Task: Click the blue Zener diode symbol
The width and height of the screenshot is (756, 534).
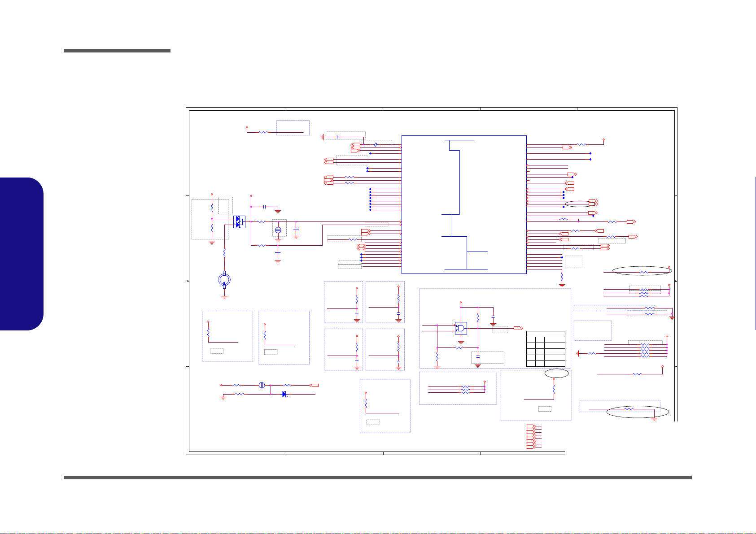Action: 285,394
